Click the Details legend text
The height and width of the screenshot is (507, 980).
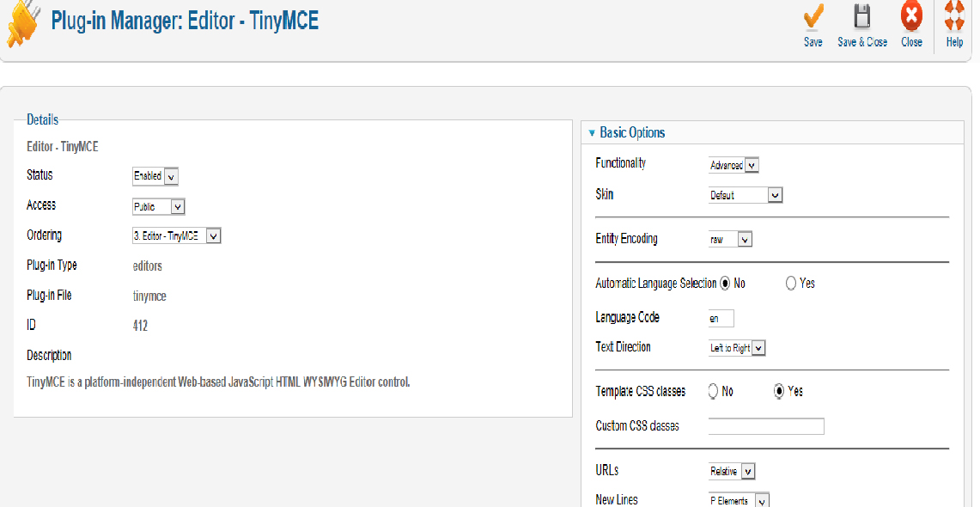click(x=42, y=119)
